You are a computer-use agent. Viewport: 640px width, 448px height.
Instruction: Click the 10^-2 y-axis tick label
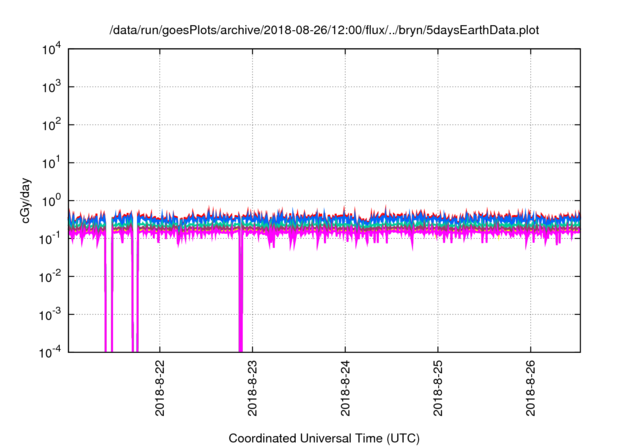click(51, 277)
